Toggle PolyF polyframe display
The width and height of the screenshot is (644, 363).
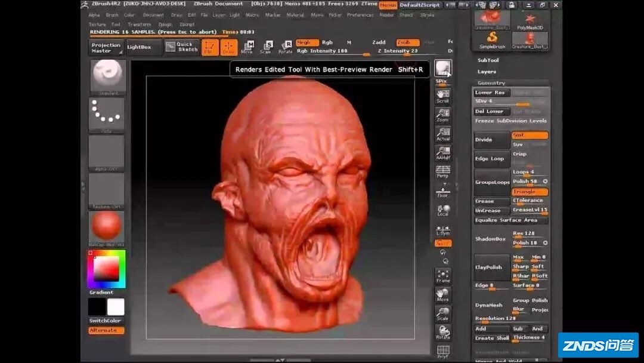(x=442, y=352)
